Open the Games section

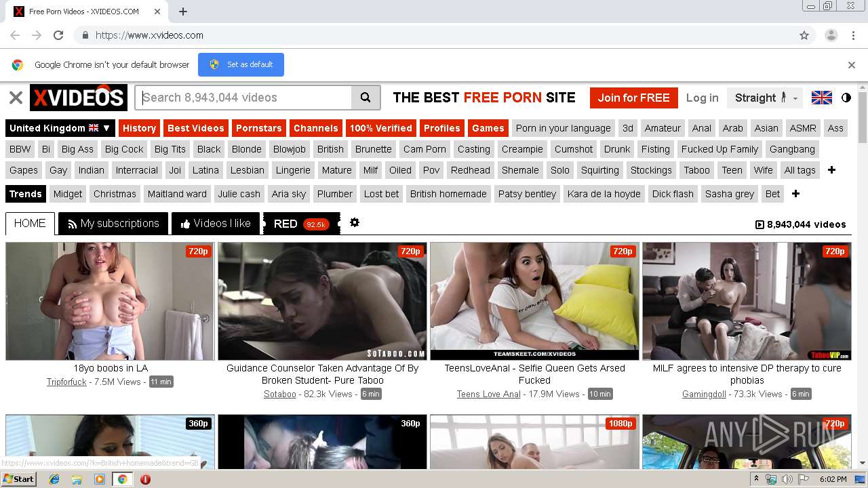tap(488, 128)
